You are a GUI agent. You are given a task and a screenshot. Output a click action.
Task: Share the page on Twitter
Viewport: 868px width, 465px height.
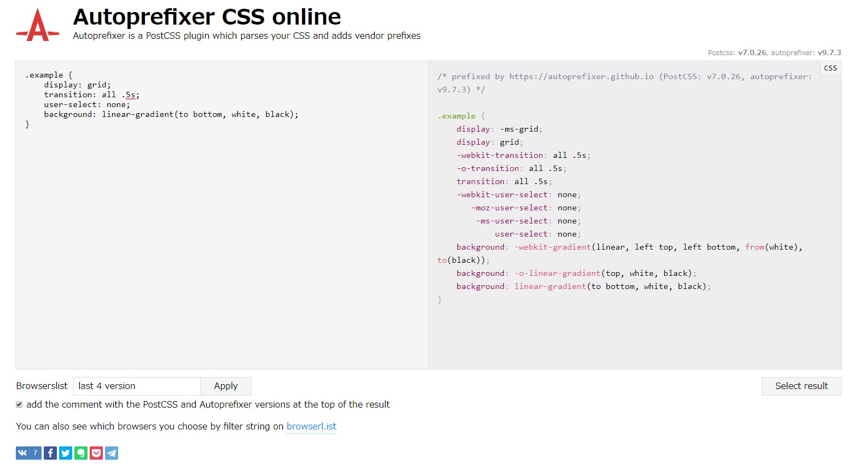point(66,453)
